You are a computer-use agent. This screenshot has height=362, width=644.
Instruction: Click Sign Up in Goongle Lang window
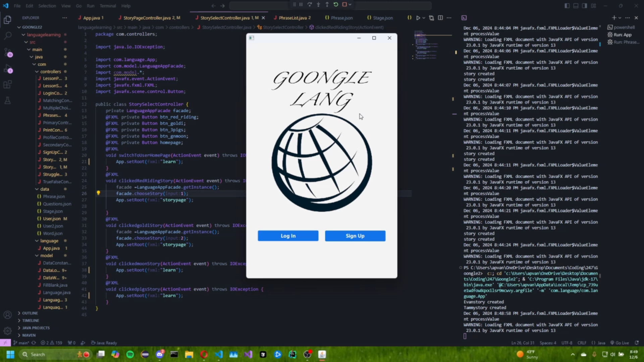coord(355,236)
